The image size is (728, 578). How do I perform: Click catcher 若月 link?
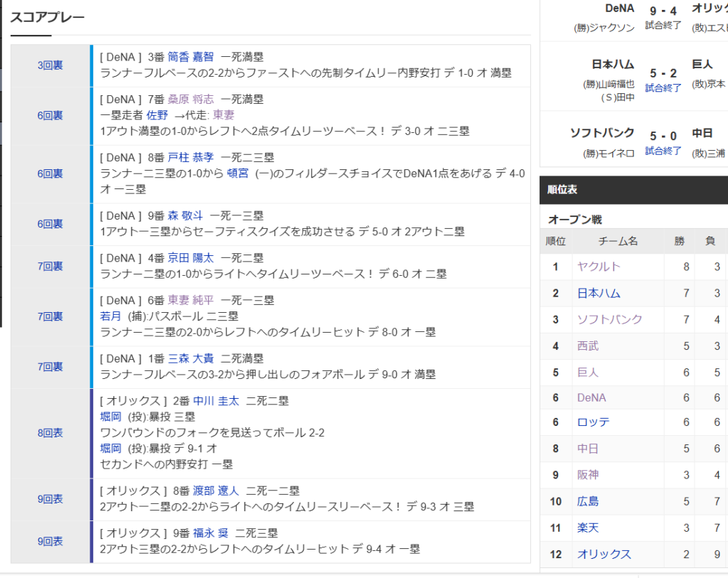110,316
